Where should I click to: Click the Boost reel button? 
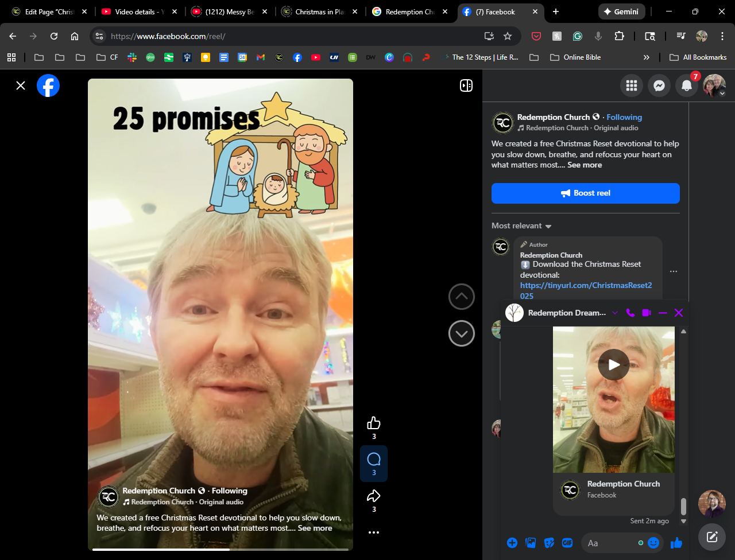pyautogui.click(x=585, y=193)
